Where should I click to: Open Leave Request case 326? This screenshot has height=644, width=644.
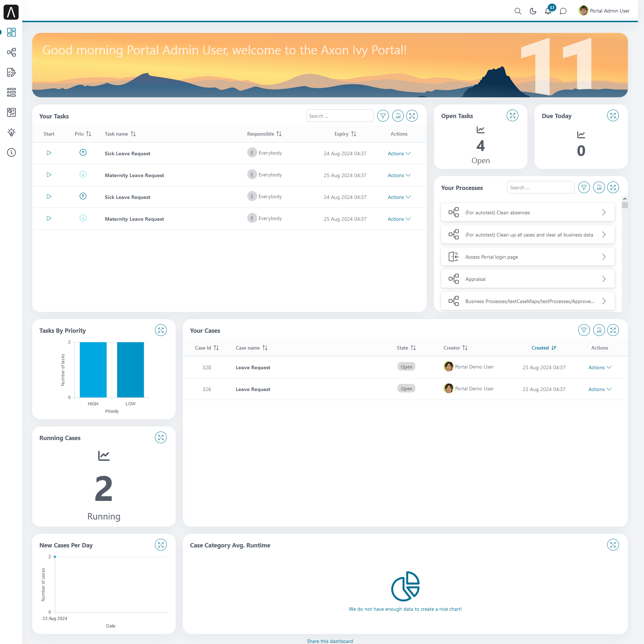[253, 389]
